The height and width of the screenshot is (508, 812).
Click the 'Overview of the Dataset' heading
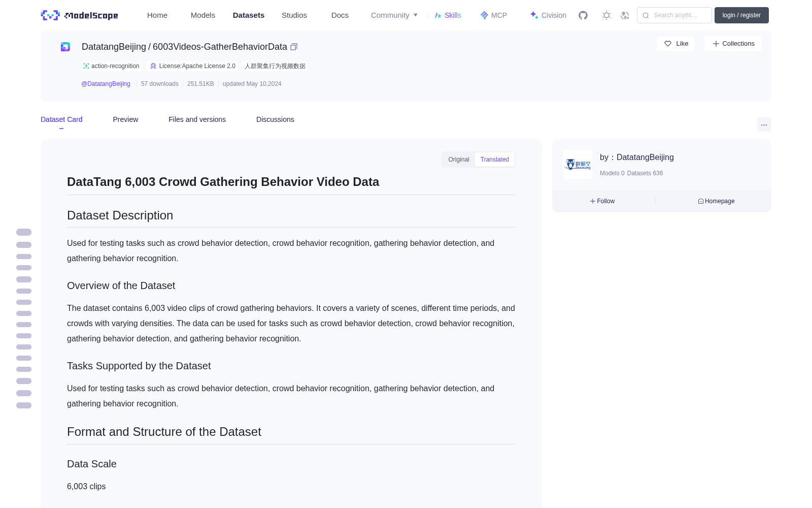[x=121, y=285]
